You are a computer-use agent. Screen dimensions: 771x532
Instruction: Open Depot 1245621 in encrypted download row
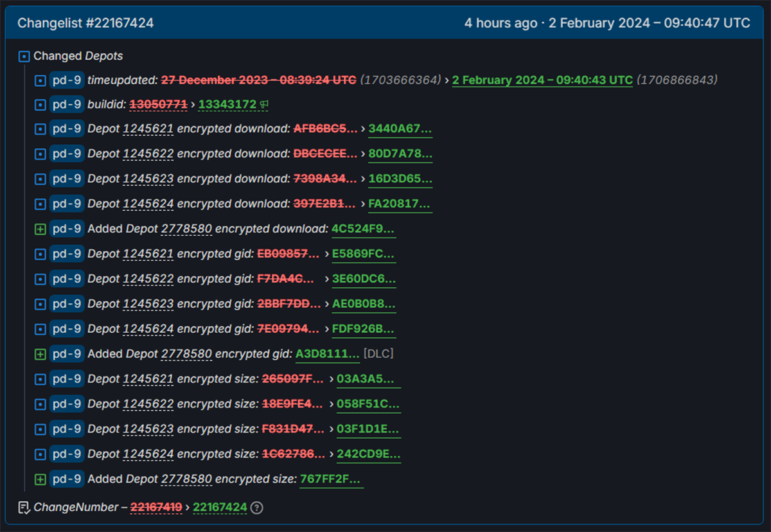(x=148, y=129)
